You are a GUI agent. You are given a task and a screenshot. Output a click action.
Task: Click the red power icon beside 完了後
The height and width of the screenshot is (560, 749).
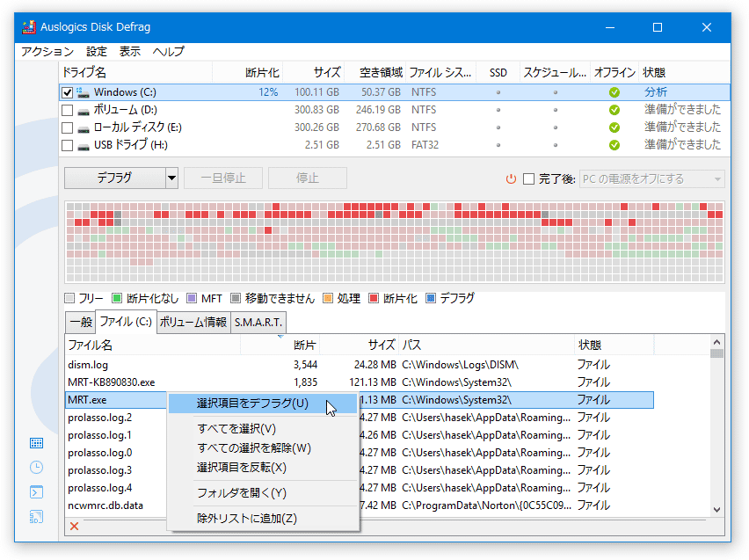(x=511, y=179)
